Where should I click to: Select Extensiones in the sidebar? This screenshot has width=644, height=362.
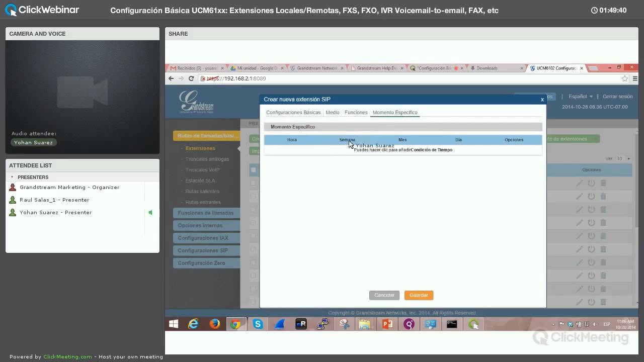click(x=200, y=148)
